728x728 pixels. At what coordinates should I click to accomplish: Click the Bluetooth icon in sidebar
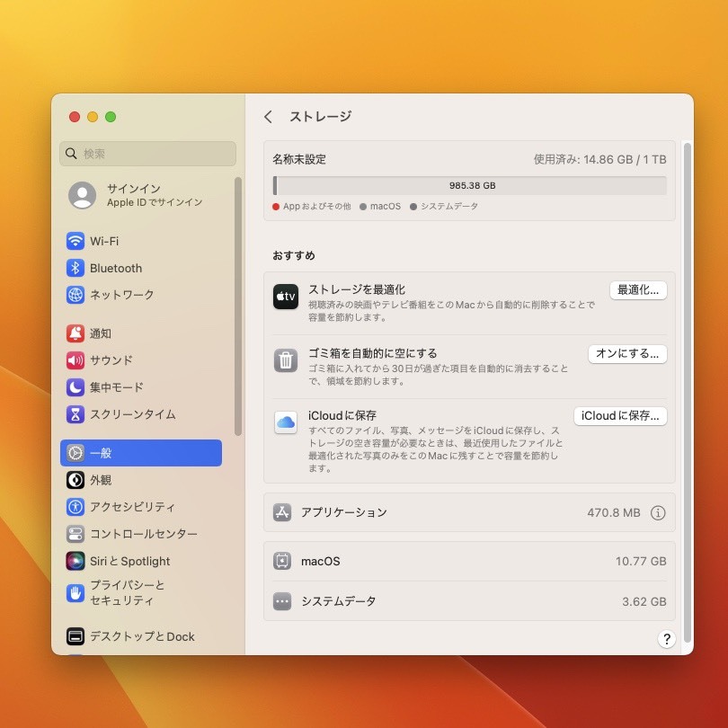pyautogui.click(x=75, y=268)
